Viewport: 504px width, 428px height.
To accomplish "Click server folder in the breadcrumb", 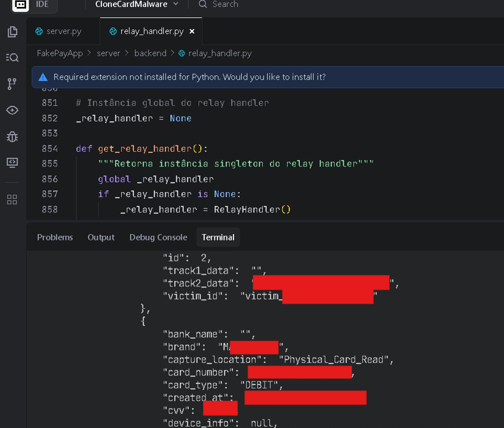I will [108, 54].
